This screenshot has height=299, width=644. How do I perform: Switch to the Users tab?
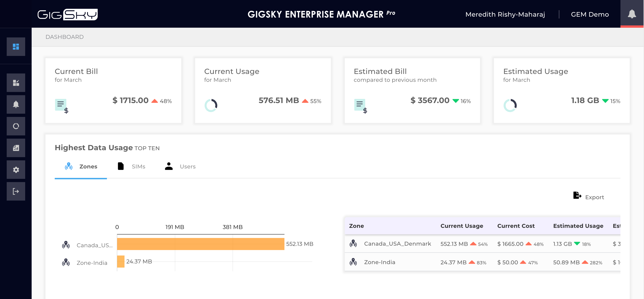click(x=180, y=167)
